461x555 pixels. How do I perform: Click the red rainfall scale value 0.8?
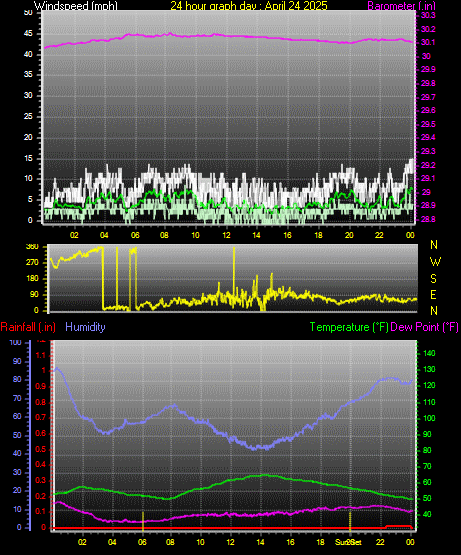coord(41,402)
